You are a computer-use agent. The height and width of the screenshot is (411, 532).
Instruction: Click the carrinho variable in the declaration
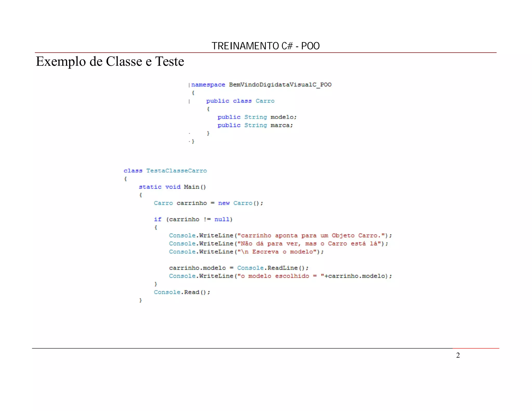point(191,203)
